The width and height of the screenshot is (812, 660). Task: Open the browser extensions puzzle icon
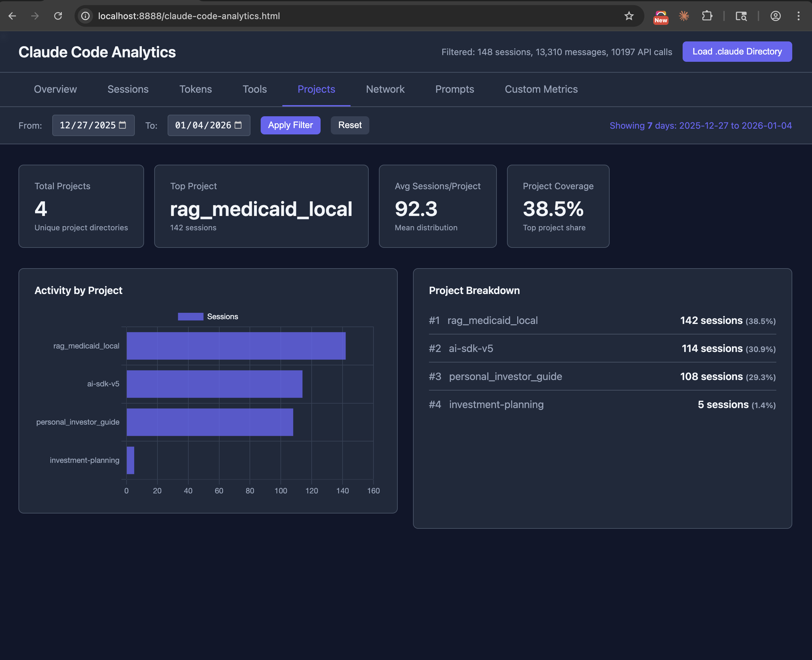click(x=707, y=16)
